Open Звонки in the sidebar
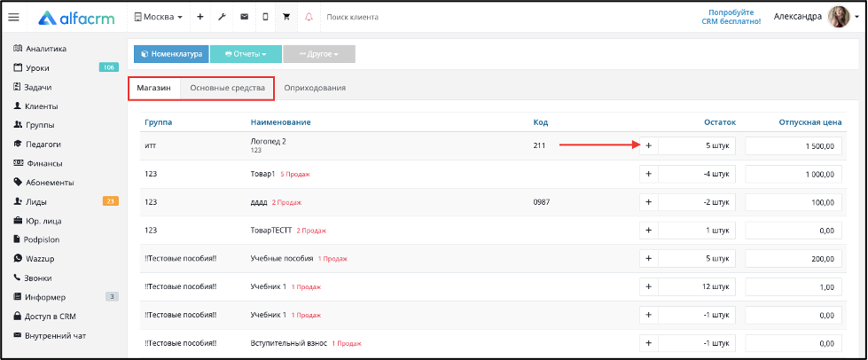The width and height of the screenshot is (868, 360). (32, 278)
